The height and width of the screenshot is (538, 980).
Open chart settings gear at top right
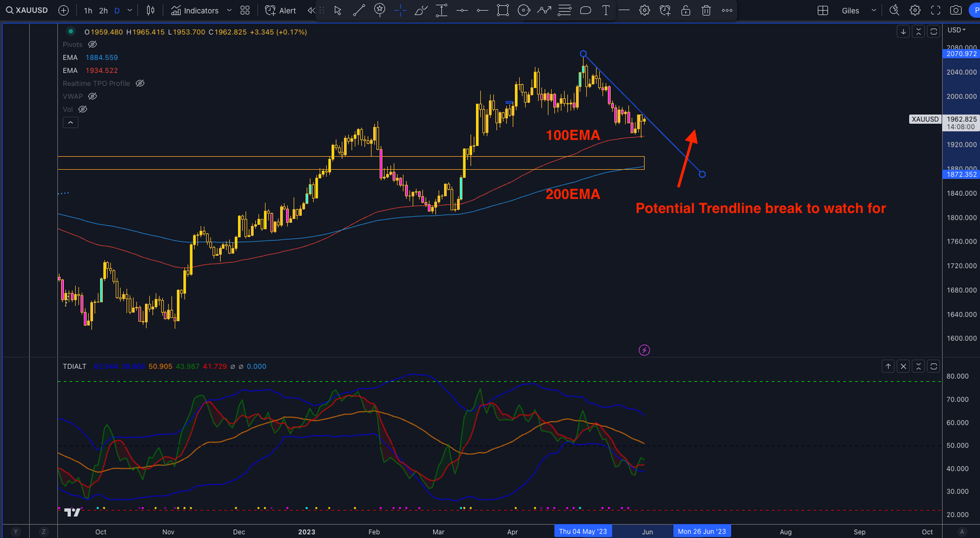pyautogui.click(x=915, y=10)
